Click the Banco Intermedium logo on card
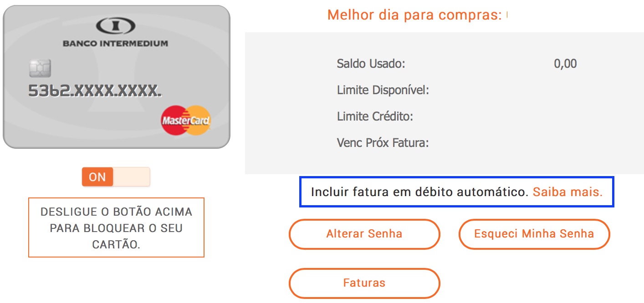This screenshot has height=303, width=644. (x=115, y=26)
